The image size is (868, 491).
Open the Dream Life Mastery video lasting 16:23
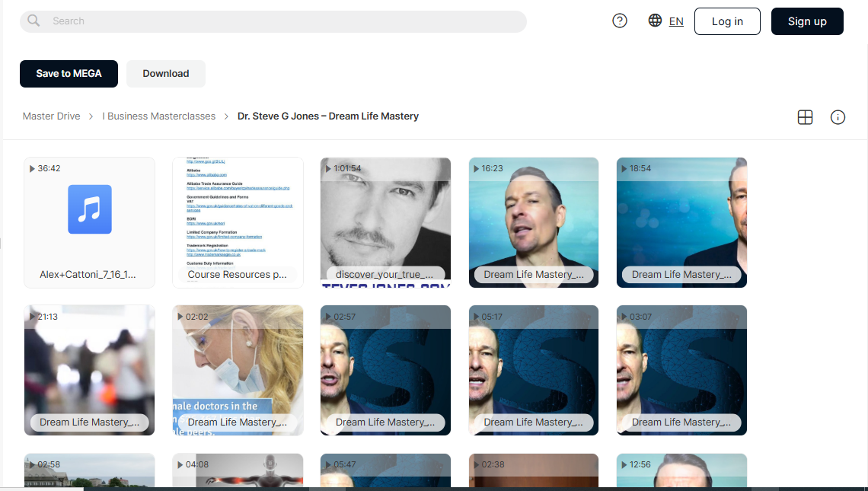coord(534,222)
